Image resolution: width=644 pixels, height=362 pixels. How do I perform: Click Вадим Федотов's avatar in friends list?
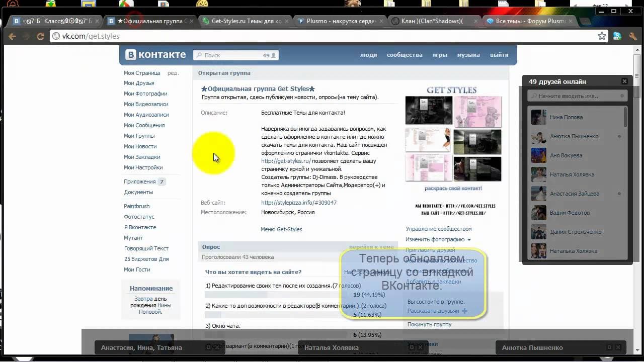539,213
